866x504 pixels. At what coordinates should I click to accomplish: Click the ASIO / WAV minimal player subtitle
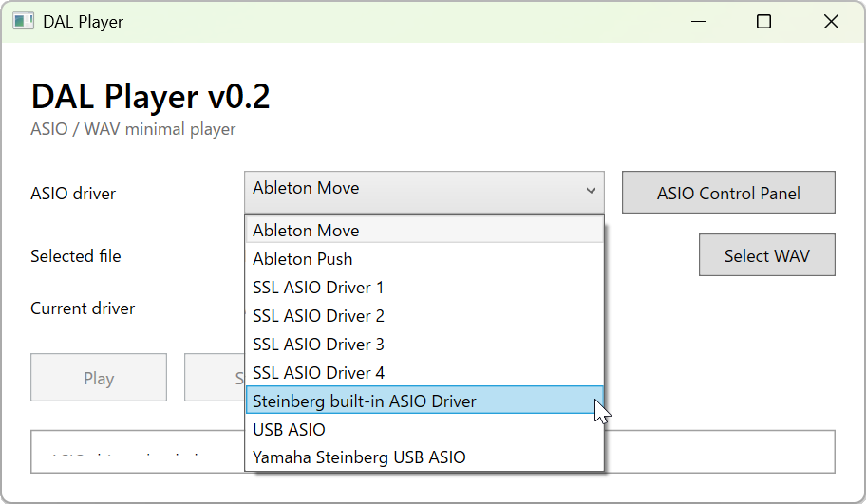pyautogui.click(x=133, y=129)
